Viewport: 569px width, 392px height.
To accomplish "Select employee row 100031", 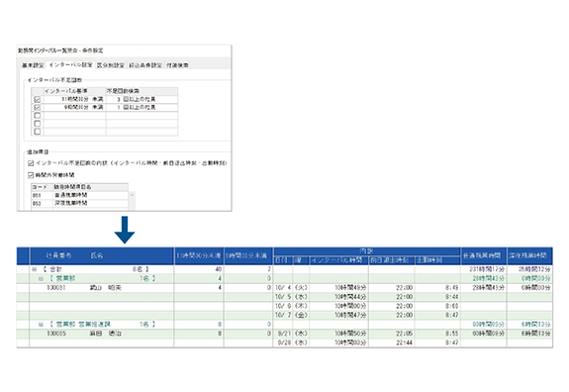I will coord(285,288).
